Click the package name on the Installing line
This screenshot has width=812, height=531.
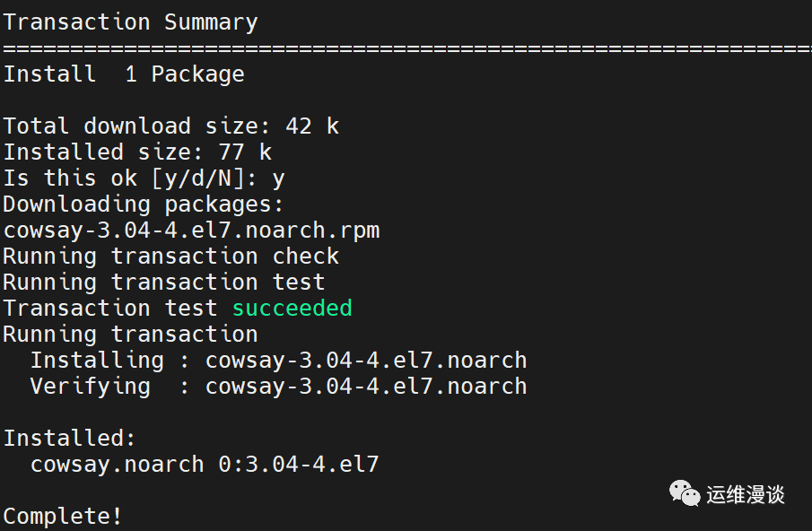pos(366,361)
